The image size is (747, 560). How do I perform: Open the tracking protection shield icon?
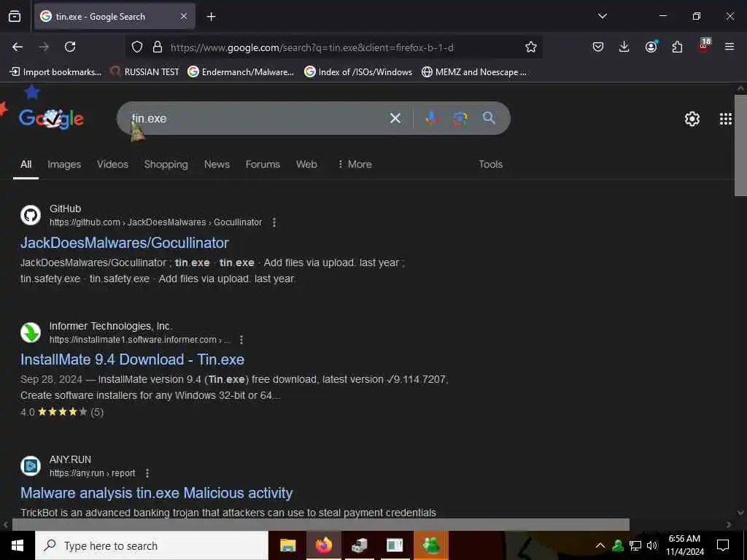pyautogui.click(x=137, y=47)
